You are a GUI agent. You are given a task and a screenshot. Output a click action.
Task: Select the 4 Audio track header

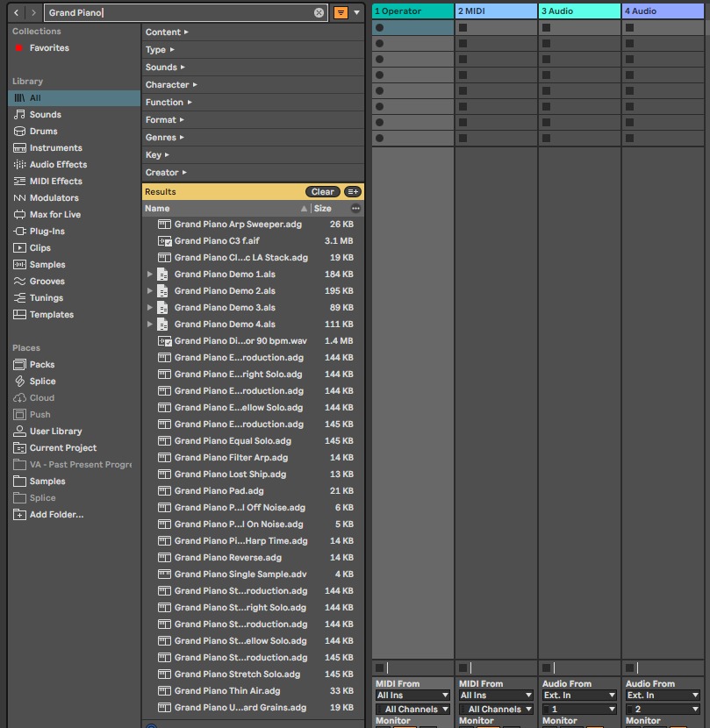[x=663, y=11]
